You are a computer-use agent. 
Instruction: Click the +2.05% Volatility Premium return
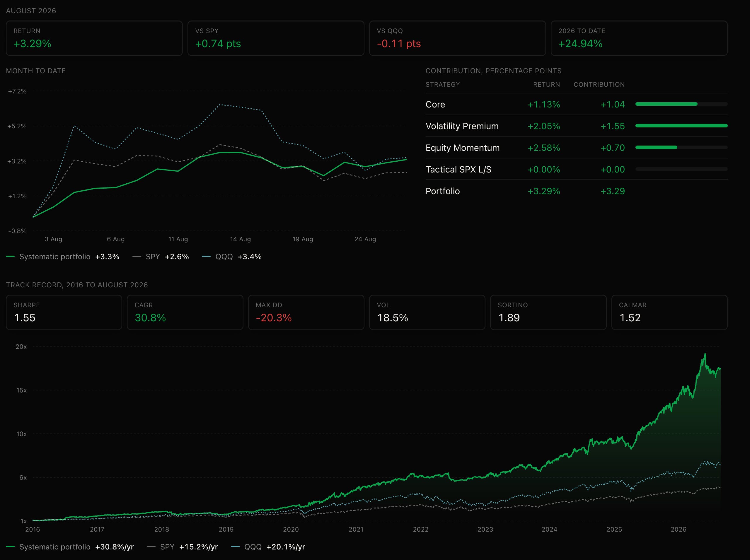(x=544, y=126)
